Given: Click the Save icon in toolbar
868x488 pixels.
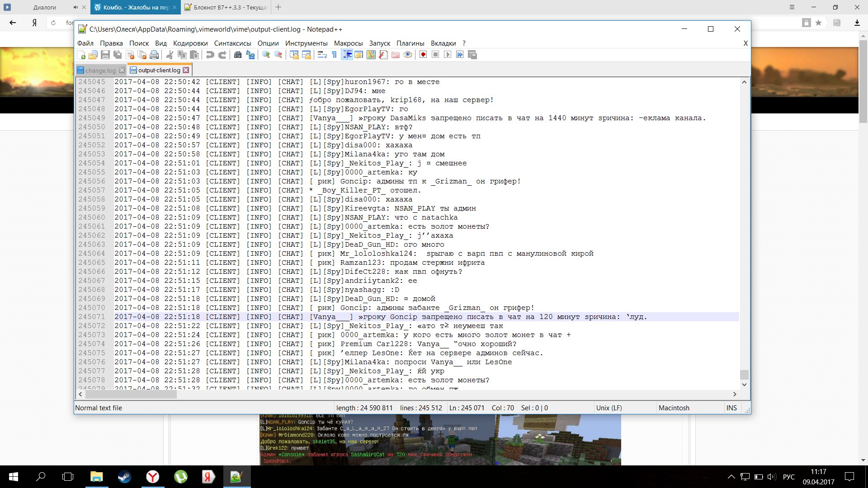Looking at the screenshot, I should [x=105, y=55].
